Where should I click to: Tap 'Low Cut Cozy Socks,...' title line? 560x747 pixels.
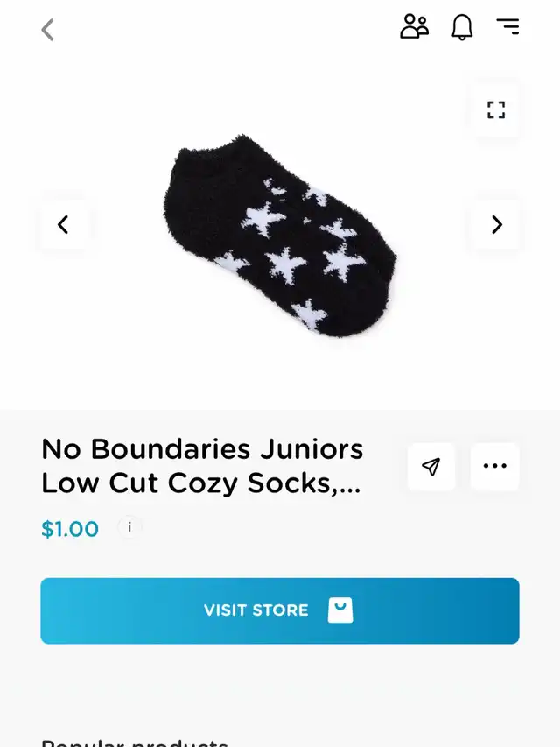(x=201, y=484)
